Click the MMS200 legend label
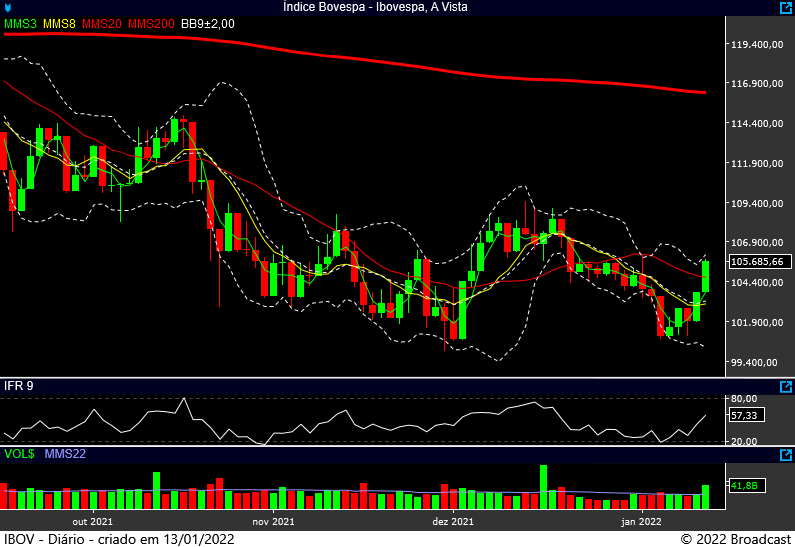 [151, 23]
